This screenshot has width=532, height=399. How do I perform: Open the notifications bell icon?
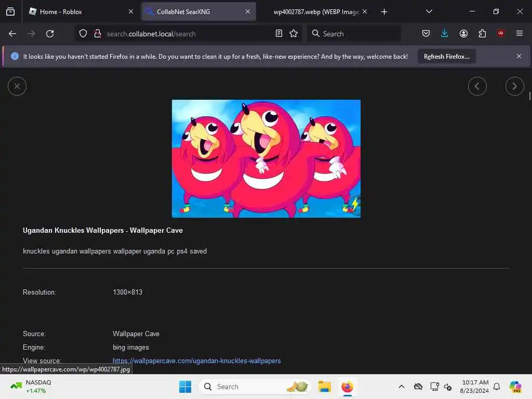click(497, 387)
